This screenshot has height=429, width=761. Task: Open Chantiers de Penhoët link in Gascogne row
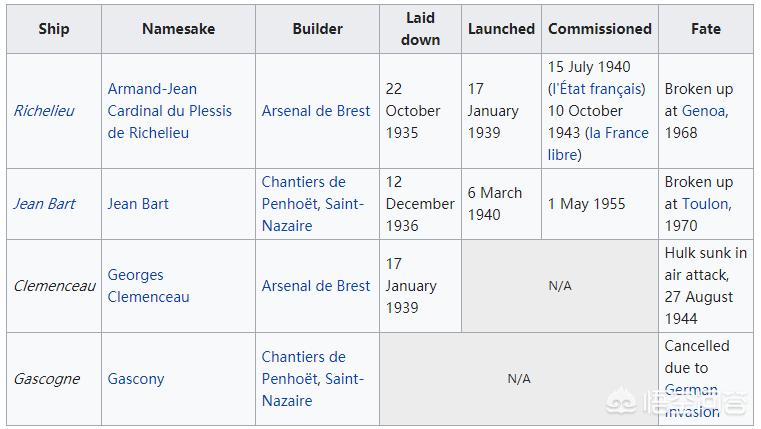coord(313,379)
